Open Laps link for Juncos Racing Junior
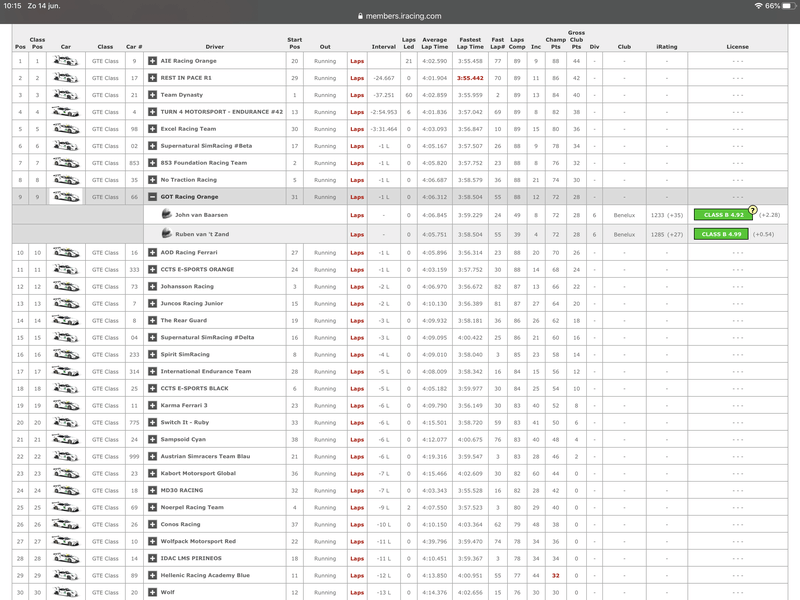 coord(357,304)
